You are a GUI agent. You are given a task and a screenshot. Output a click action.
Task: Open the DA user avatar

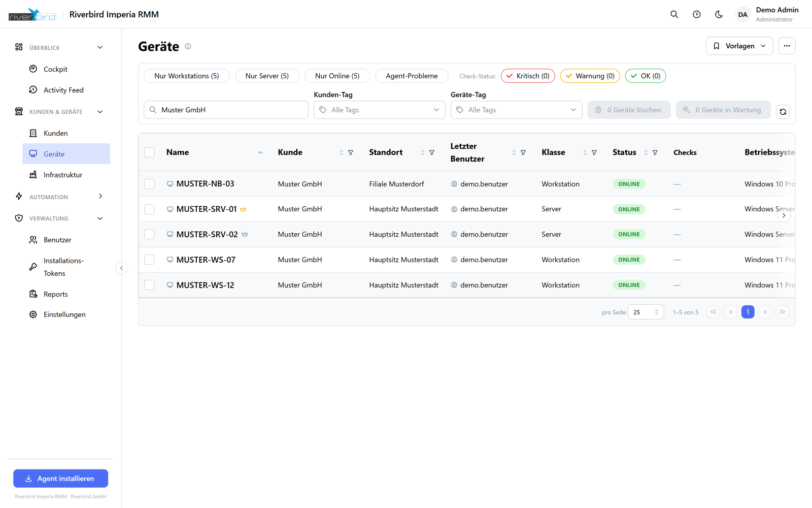(742, 14)
